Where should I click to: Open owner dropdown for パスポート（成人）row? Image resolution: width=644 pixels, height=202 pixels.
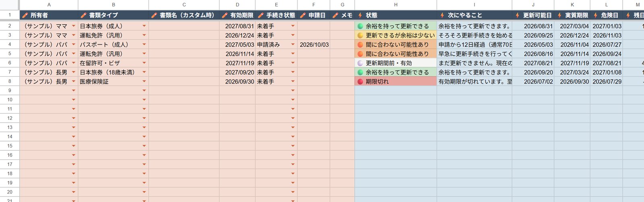pyautogui.click(x=74, y=45)
